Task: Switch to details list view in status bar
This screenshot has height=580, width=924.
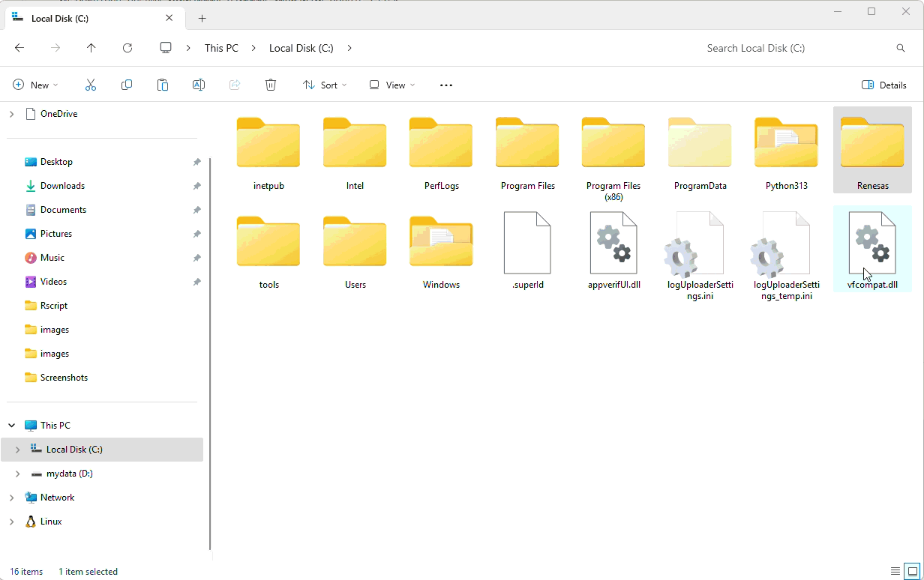Action: (x=895, y=571)
